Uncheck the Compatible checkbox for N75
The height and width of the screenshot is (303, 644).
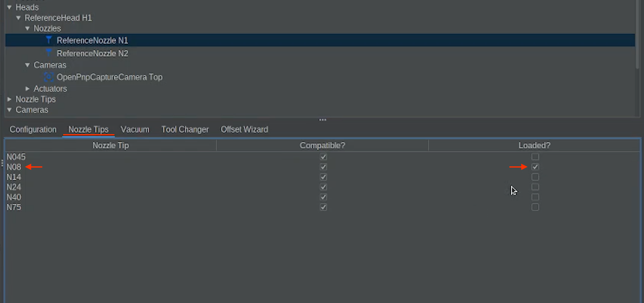[323, 207]
